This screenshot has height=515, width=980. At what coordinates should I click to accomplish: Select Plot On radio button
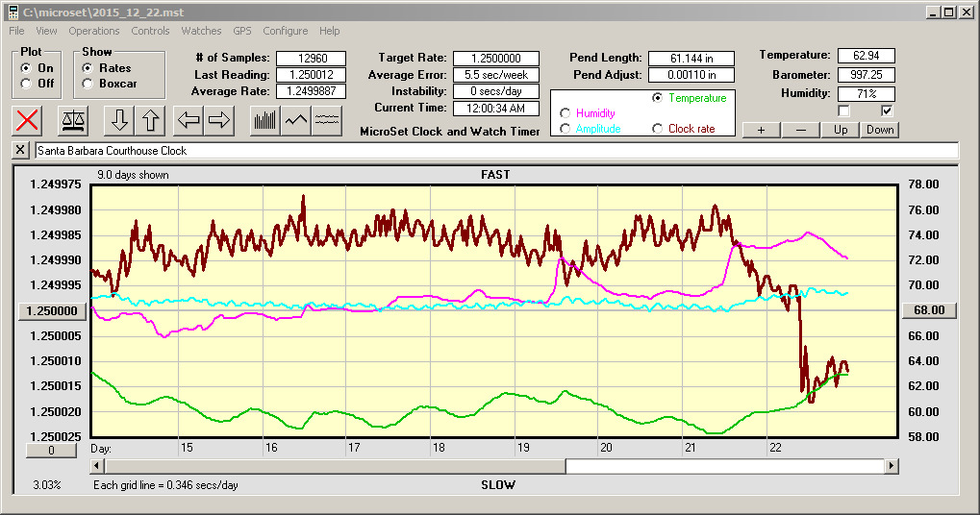tap(26, 68)
